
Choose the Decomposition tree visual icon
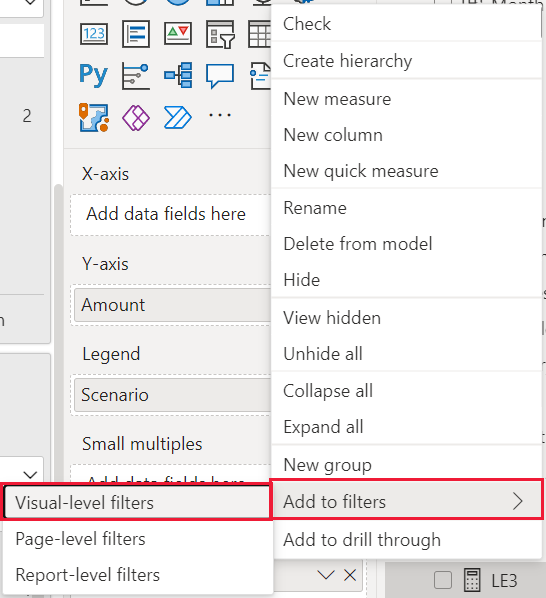tap(178, 75)
